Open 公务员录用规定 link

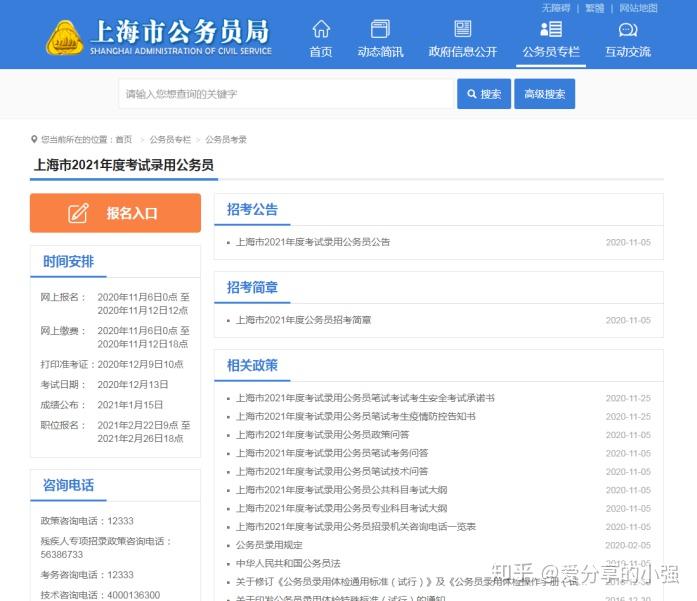point(269,545)
